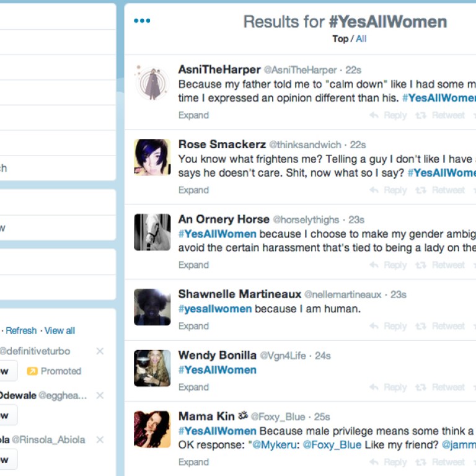The image size is (476, 476).
Task: Retweet Mama Kin's tweet
Action: pyautogui.click(x=440, y=462)
